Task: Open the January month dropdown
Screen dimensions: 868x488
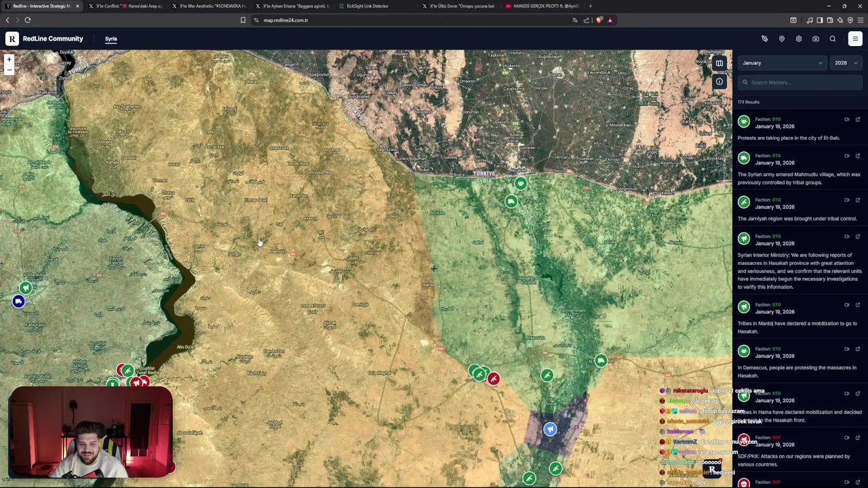Action: click(781, 63)
